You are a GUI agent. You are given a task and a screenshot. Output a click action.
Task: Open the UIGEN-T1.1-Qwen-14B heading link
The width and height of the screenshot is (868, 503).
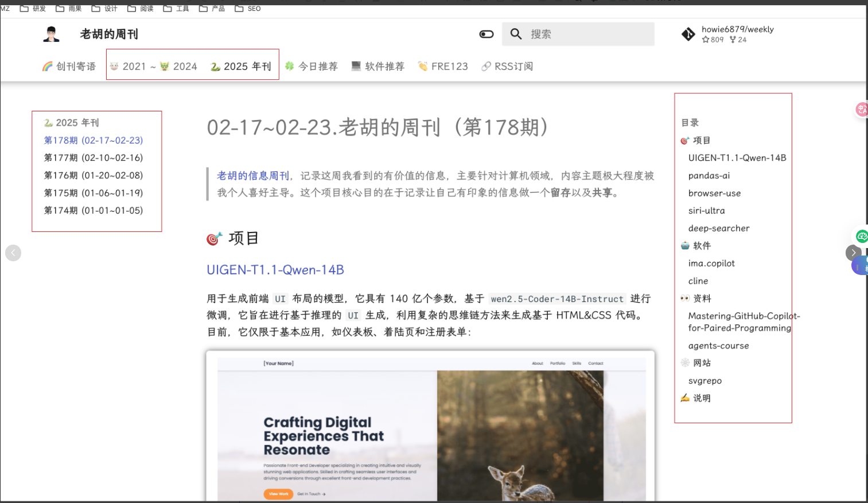[x=275, y=270]
